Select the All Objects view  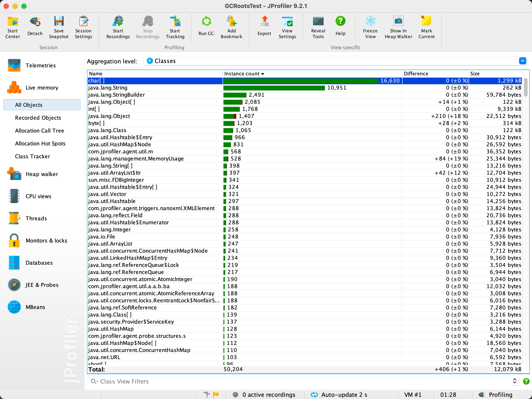(42, 105)
